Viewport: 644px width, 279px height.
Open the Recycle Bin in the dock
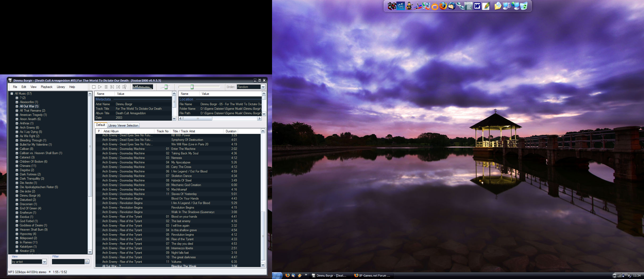click(x=524, y=6)
